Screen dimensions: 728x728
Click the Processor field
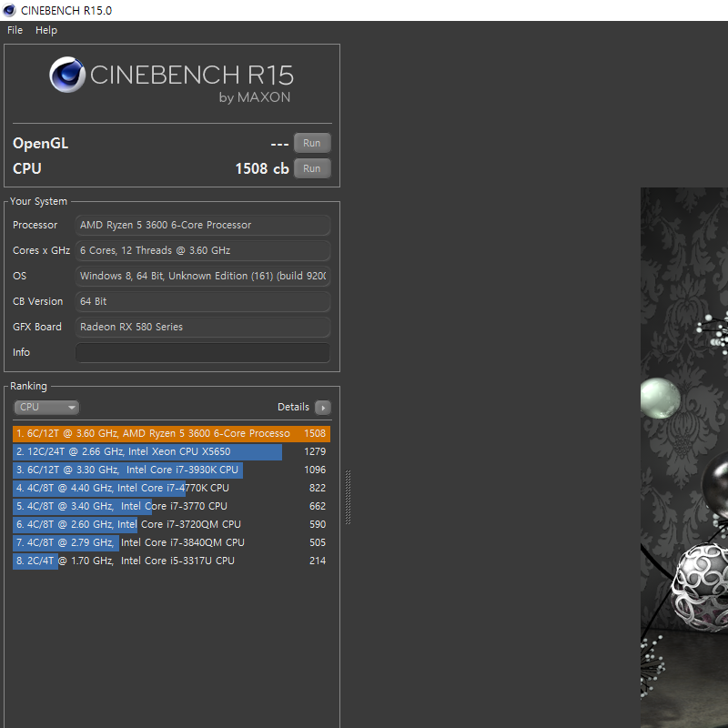(x=203, y=225)
